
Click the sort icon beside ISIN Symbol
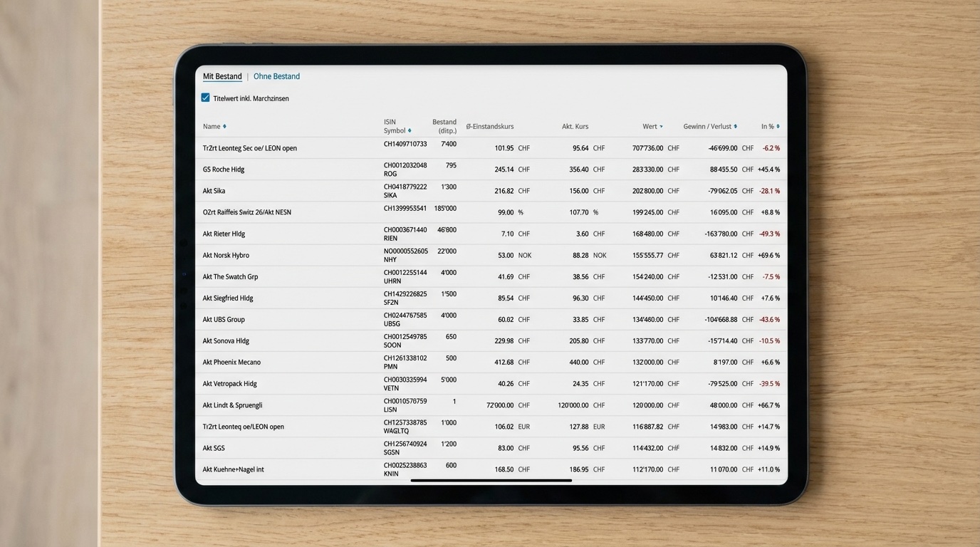click(410, 131)
